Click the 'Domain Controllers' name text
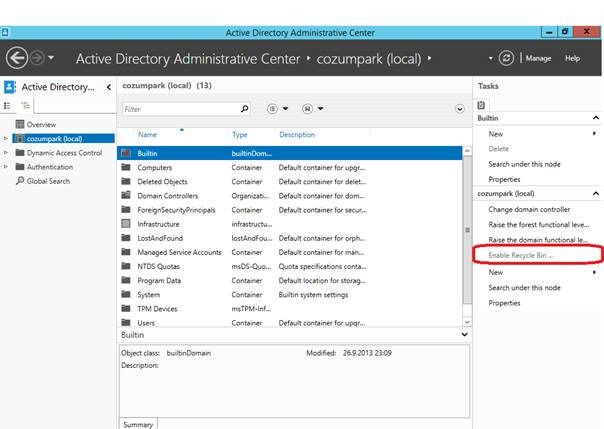 (168, 196)
